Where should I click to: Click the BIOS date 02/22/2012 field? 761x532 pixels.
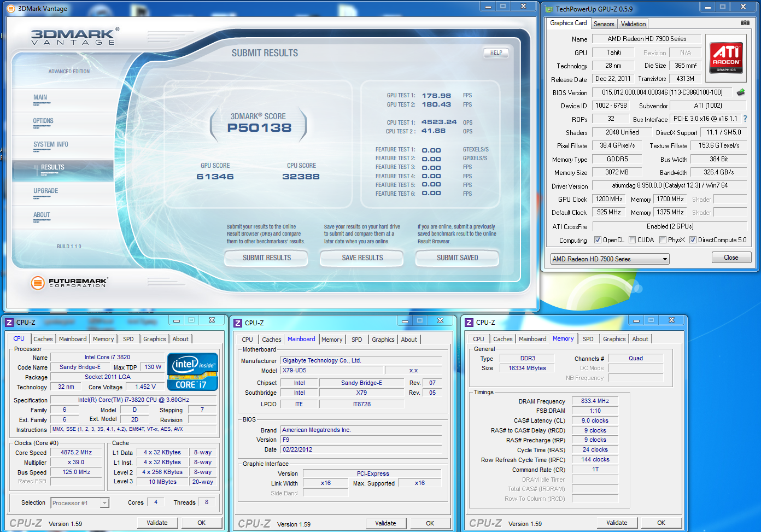point(361,449)
